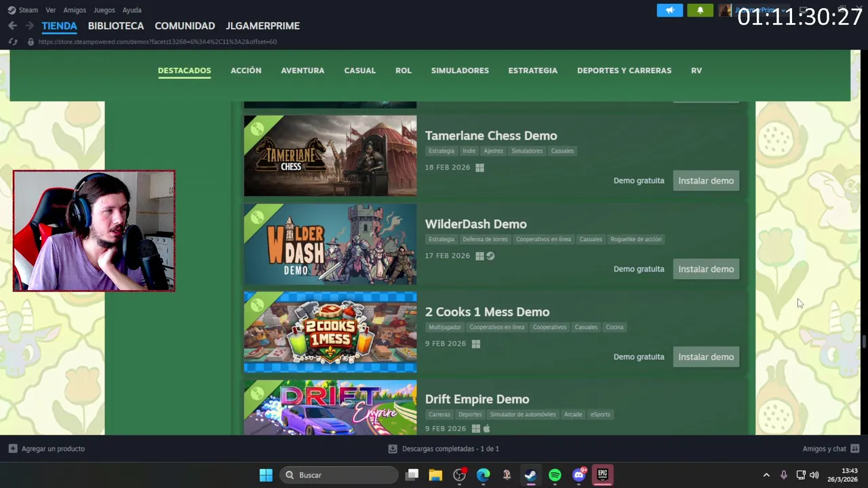
Task: Open the WilderDash Demo title
Action: (476, 224)
